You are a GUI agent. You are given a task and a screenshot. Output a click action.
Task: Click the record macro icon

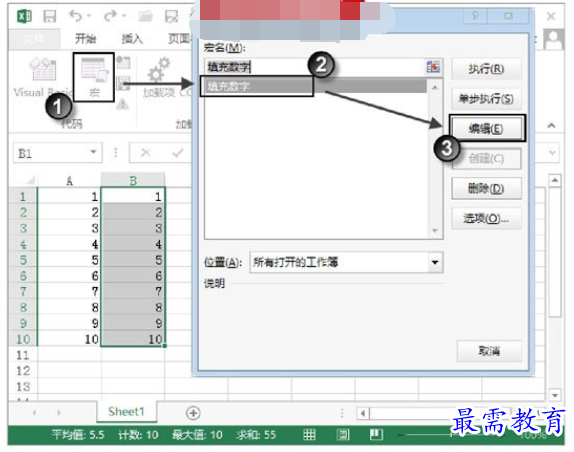click(123, 63)
